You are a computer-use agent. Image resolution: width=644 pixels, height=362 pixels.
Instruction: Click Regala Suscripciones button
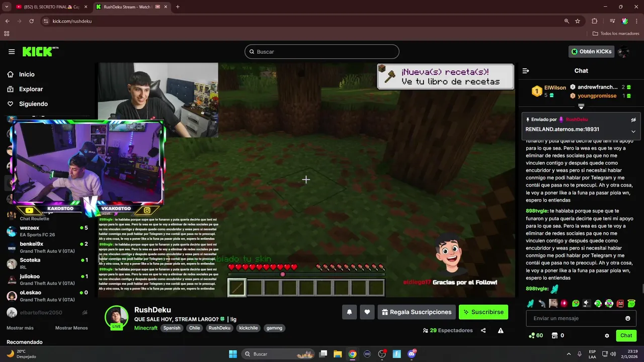(417, 312)
